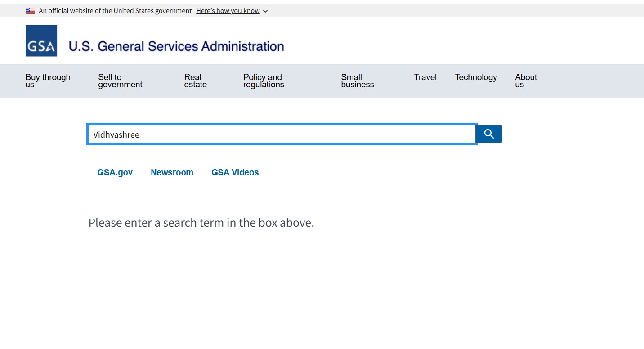Screen dimensions: 644x349
Task: Click the GSA logo icon
Action: (41, 41)
